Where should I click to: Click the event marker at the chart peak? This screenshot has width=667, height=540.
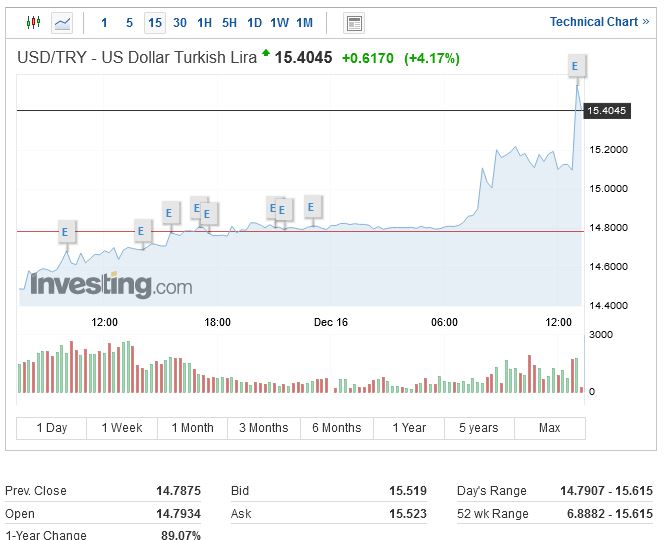pyautogui.click(x=575, y=67)
